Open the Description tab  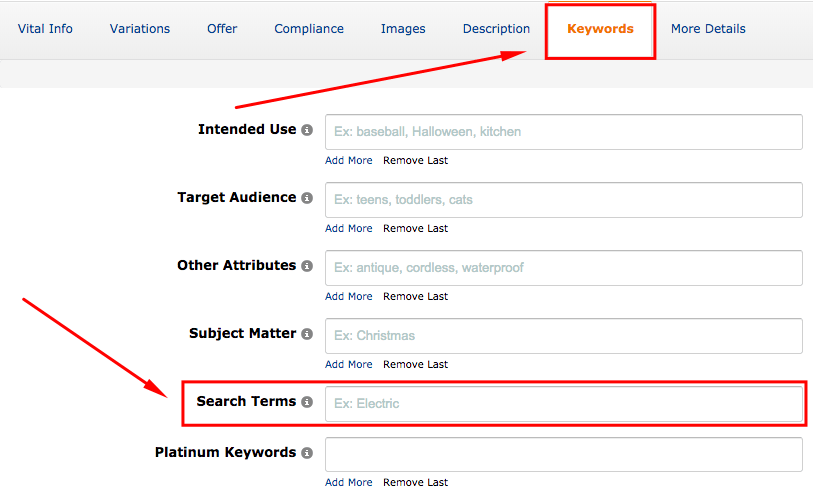(496, 29)
